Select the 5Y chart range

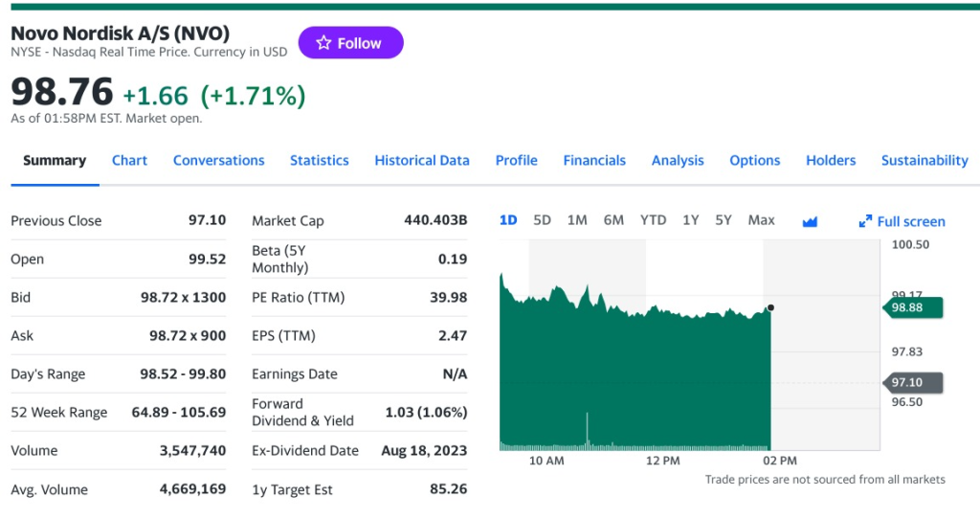724,220
